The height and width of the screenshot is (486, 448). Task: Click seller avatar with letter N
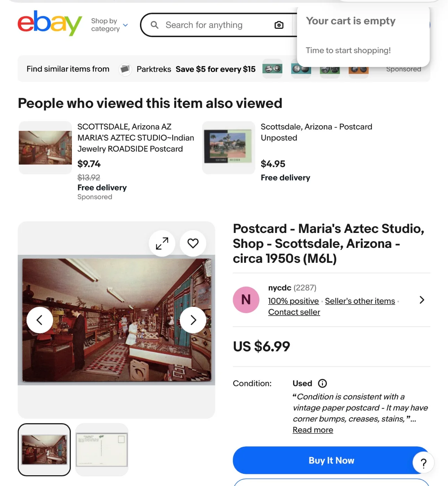246,300
